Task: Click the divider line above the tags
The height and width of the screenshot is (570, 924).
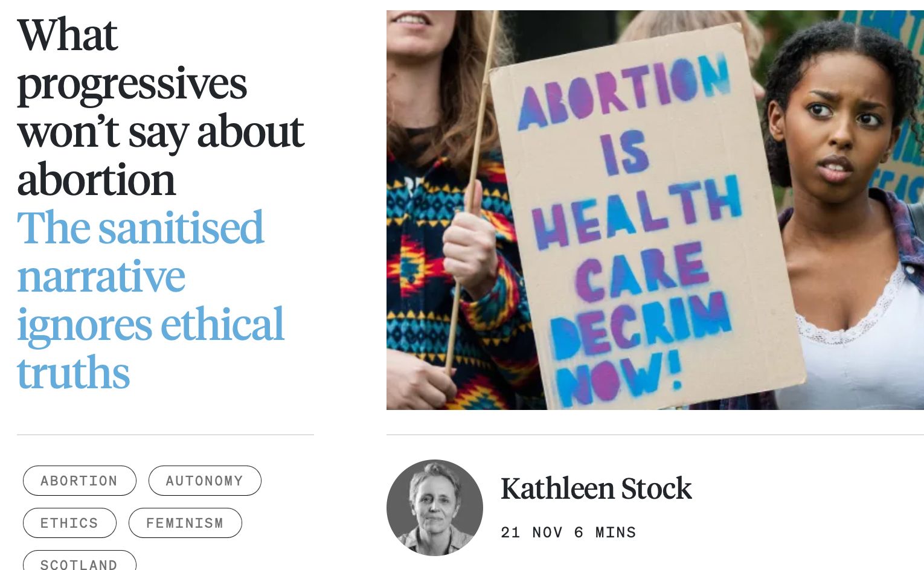Action: pos(165,434)
